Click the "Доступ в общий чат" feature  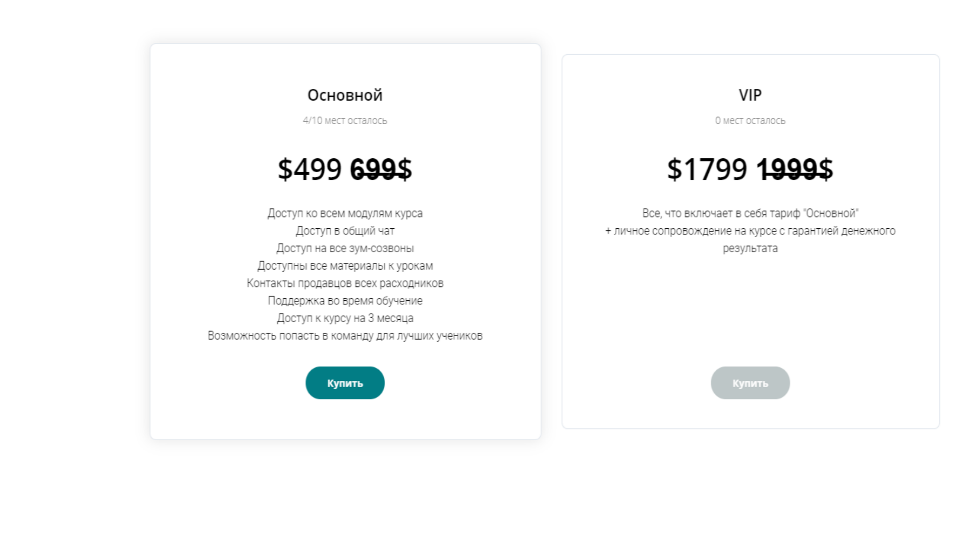point(345,231)
